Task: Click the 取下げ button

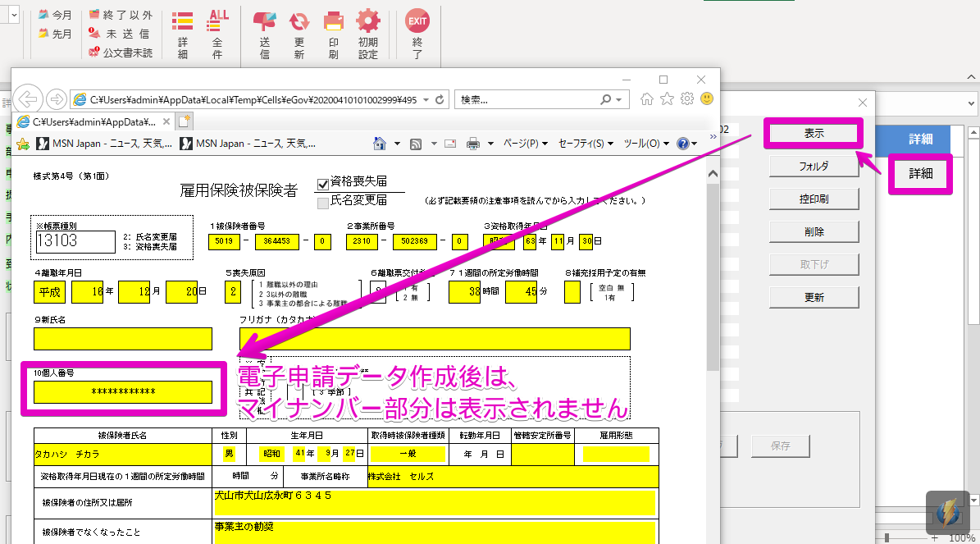Action: click(x=814, y=264)
